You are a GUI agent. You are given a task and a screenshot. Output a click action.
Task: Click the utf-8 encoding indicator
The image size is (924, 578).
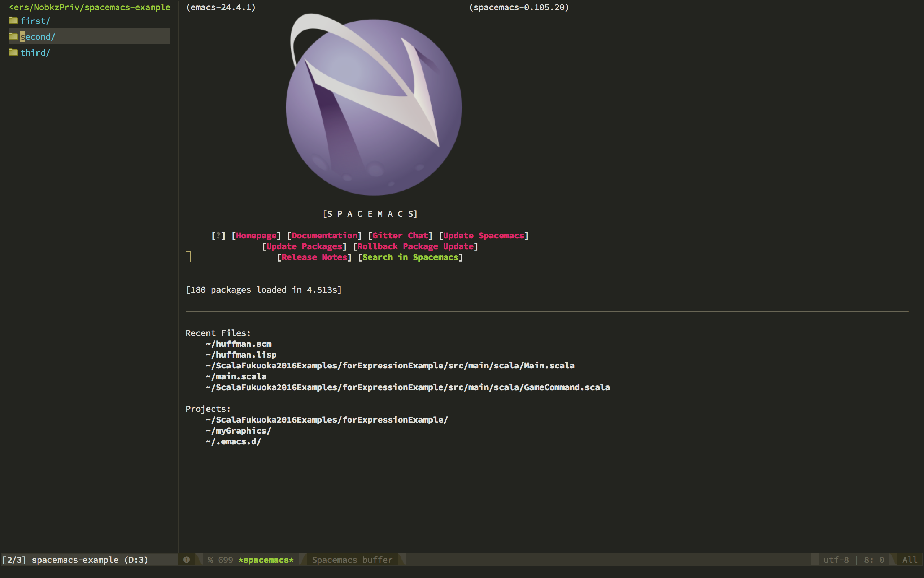836,560
